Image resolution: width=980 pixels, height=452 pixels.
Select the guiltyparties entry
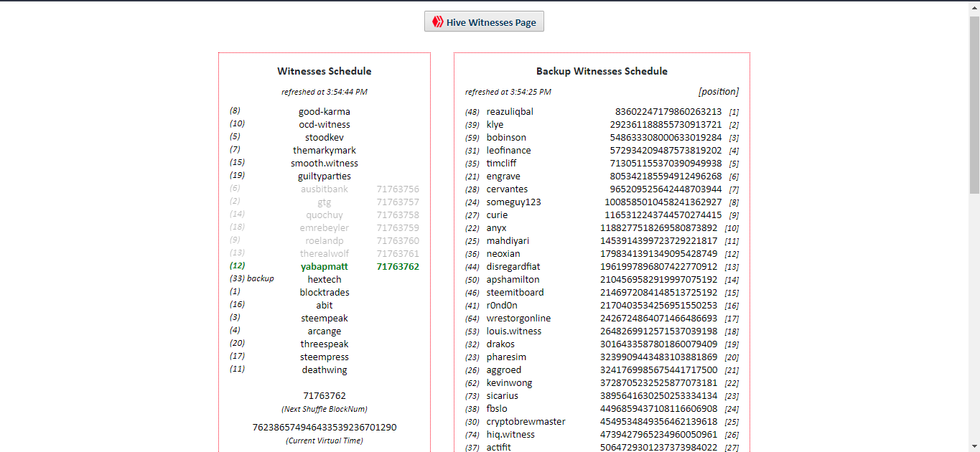coord(325,176)
